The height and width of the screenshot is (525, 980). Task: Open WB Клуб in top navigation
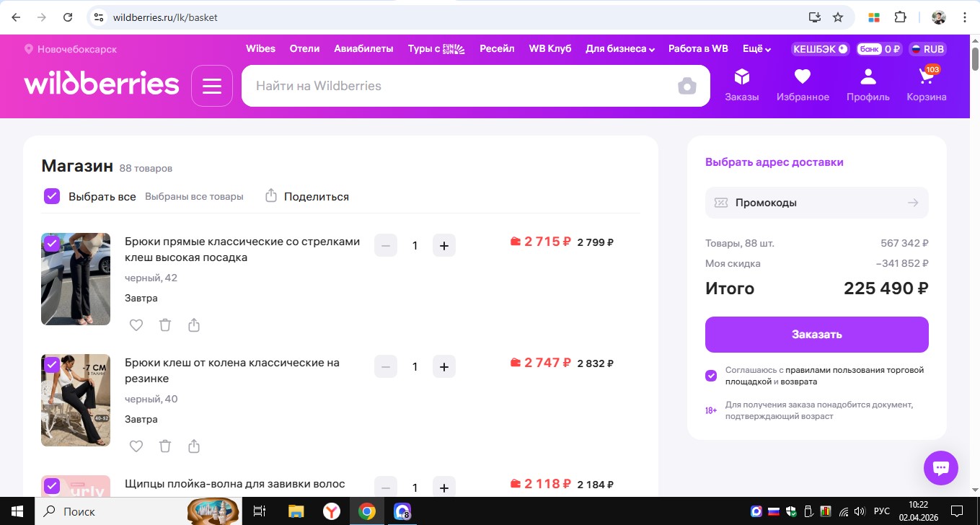(x=550, y=49)
